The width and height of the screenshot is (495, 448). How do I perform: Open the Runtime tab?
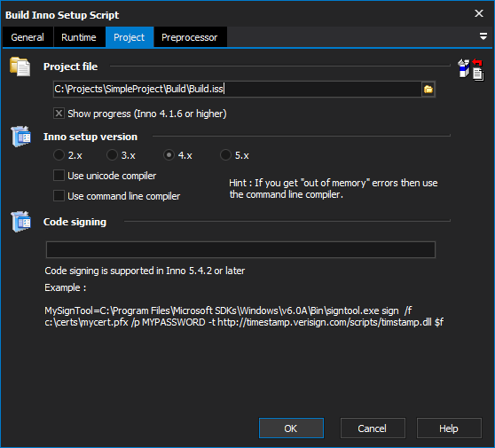tap(79, 37)
